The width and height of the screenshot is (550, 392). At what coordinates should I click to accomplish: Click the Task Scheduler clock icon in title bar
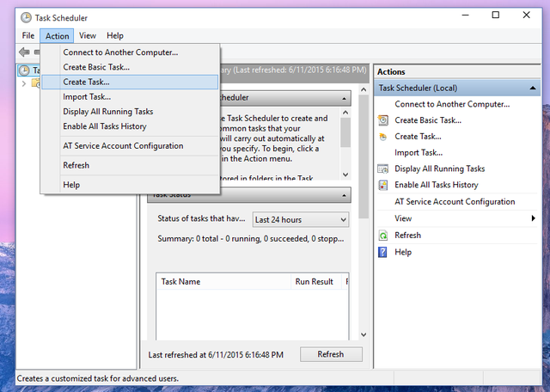click(x=26, y=17)
